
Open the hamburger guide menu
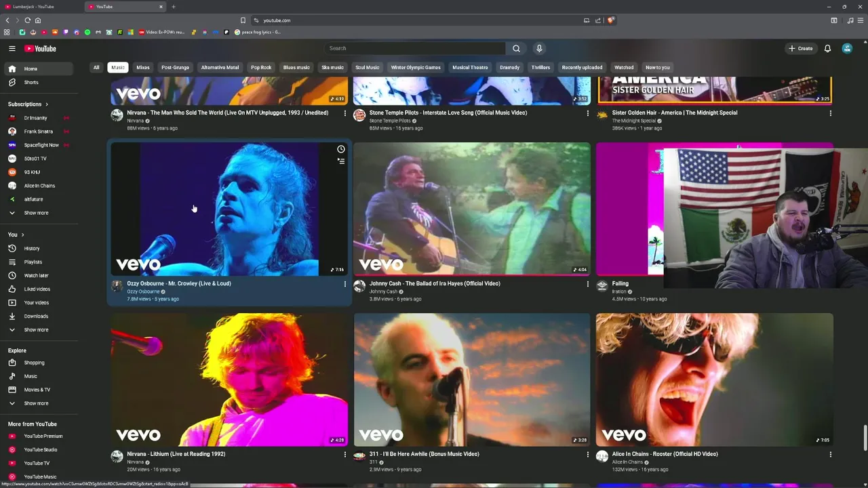(x=12, y=48)
